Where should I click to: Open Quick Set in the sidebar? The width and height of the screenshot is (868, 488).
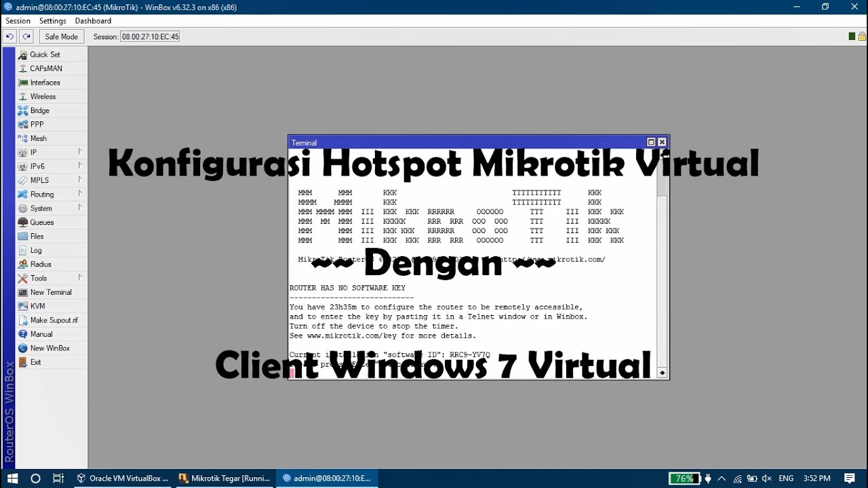[52, 54]
